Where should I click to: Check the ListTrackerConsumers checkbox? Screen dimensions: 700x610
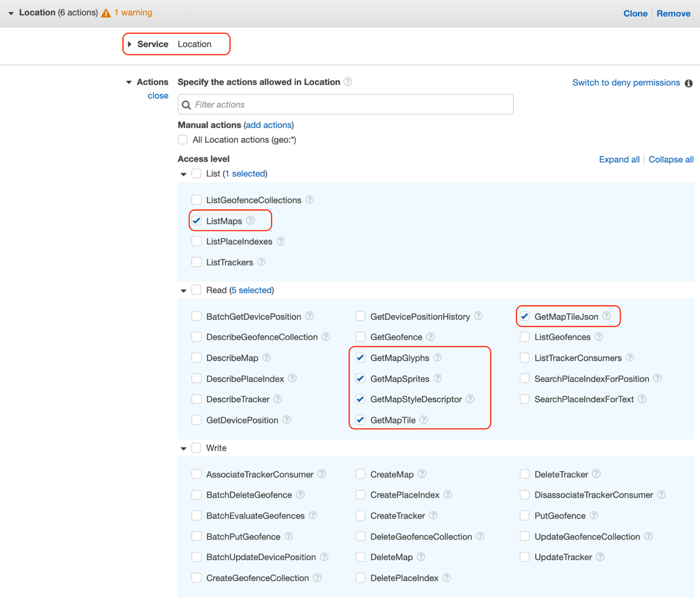click(525, 357)
